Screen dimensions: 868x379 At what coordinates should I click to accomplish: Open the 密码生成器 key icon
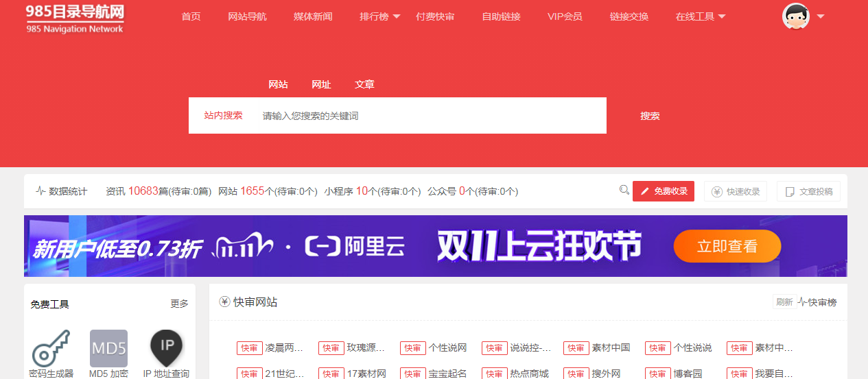[x=51, y=347]
